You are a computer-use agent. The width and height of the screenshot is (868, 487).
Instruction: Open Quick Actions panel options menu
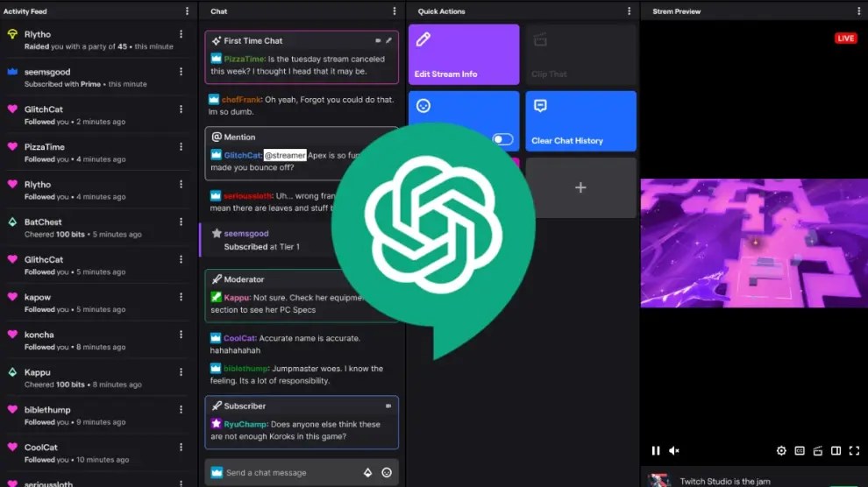629,11
